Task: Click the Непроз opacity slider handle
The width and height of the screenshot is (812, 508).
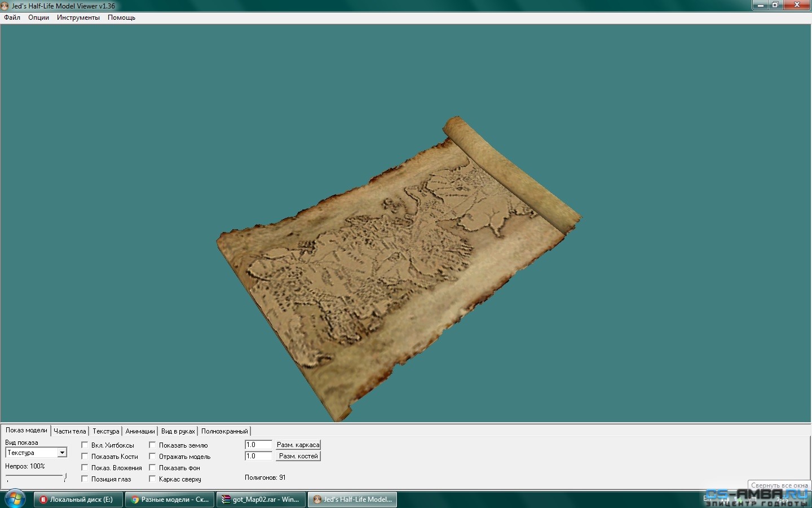Action: point(65,478)
